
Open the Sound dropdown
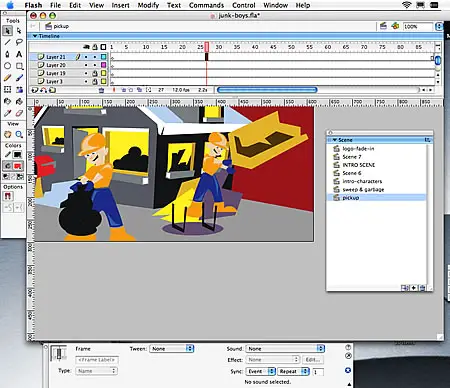(285, 349)
